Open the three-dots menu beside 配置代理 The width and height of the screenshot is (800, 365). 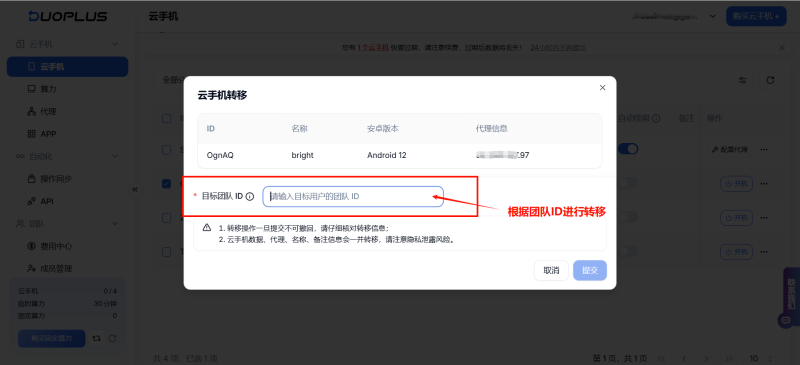[764, 150]
